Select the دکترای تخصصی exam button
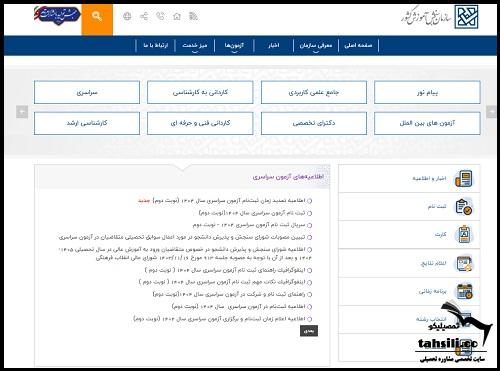The image size is (500, 371). 314,123
